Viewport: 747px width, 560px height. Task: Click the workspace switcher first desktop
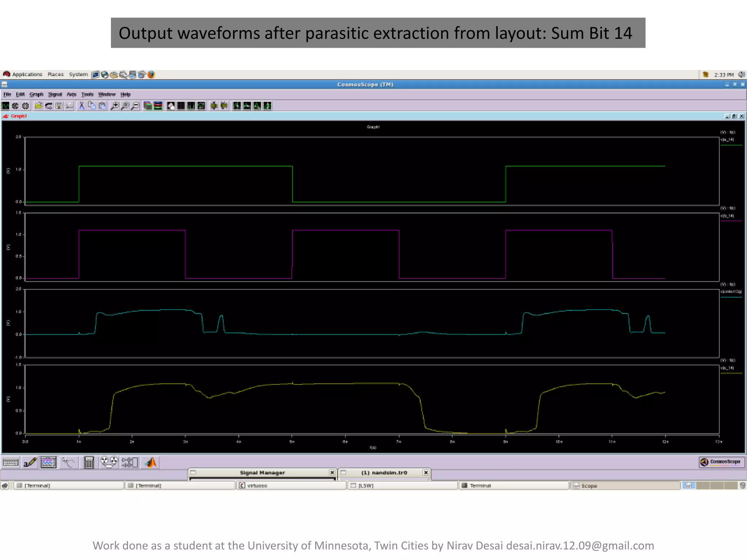[x=689, y=486]
